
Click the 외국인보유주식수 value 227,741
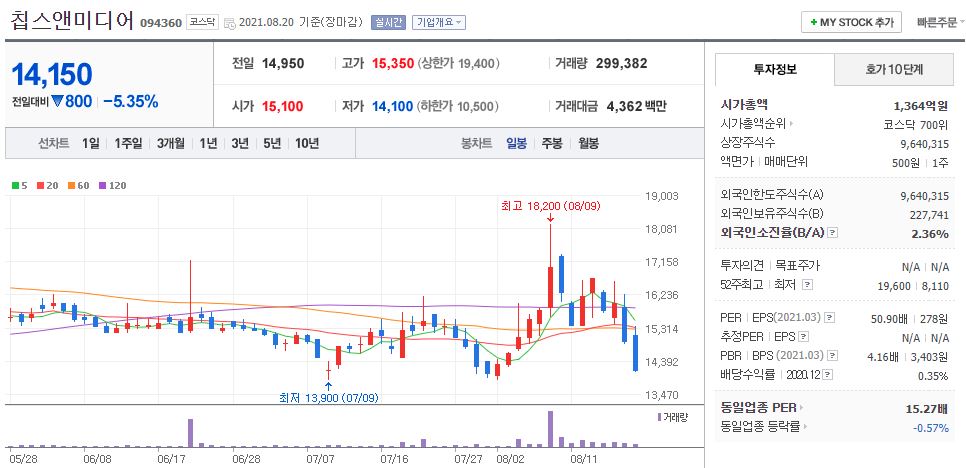[x=929, y=215]
